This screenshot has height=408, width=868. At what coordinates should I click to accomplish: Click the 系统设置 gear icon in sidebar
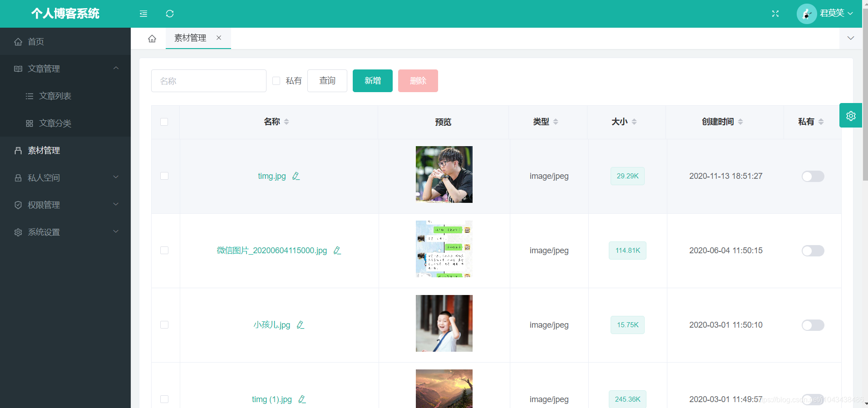click(18, 232)
